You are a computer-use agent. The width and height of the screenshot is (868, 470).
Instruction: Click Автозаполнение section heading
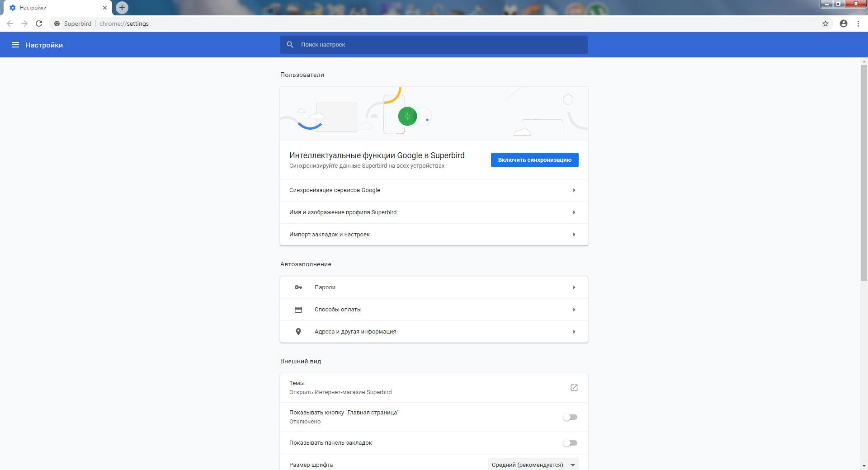coord(306,264)
